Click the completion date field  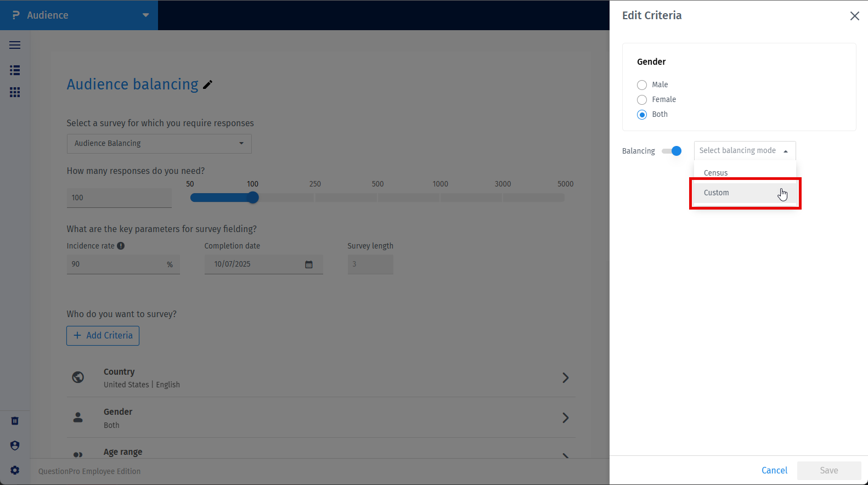click(x=263, y=264)
